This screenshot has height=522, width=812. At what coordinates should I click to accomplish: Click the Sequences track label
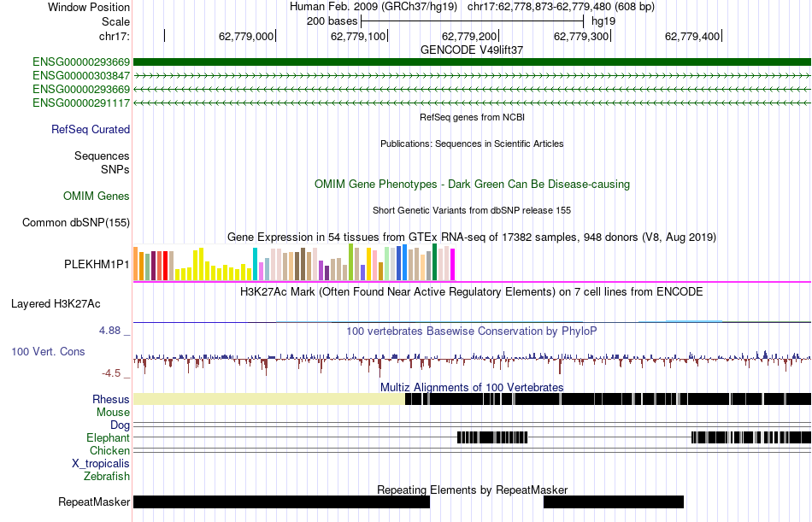[102, 155]
